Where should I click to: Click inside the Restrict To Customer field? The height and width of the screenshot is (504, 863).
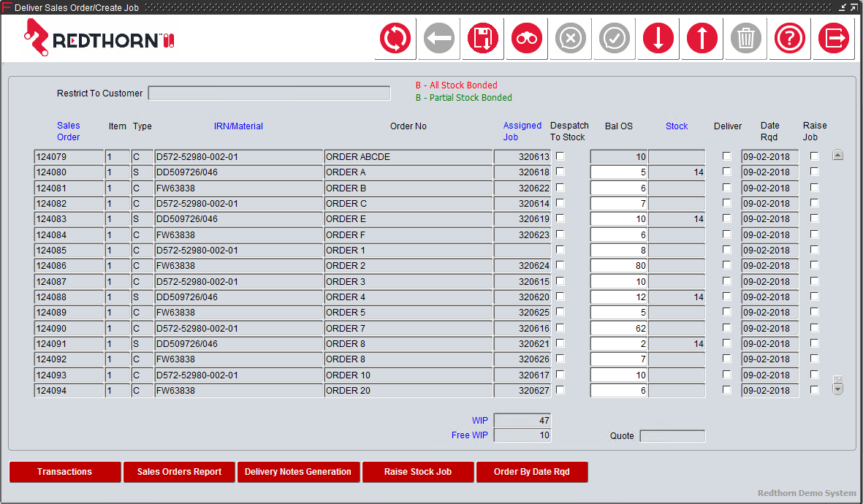pos(269,93)
